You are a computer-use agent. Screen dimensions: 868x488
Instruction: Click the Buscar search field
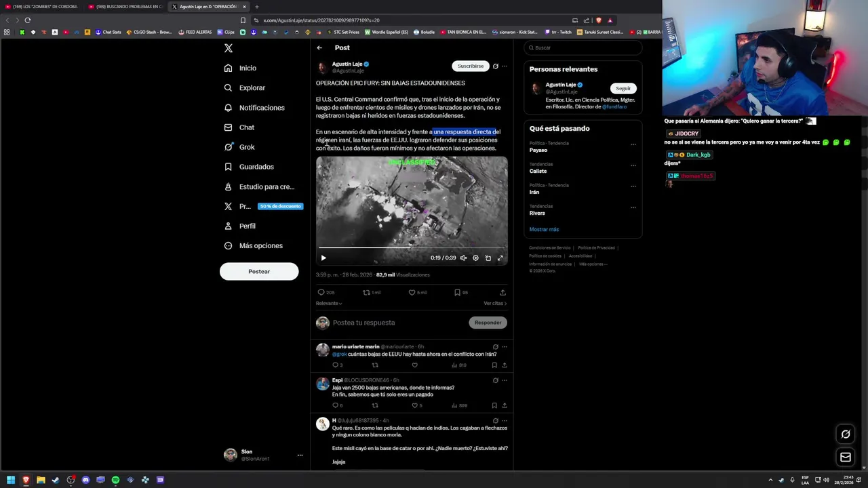point(584,47)
